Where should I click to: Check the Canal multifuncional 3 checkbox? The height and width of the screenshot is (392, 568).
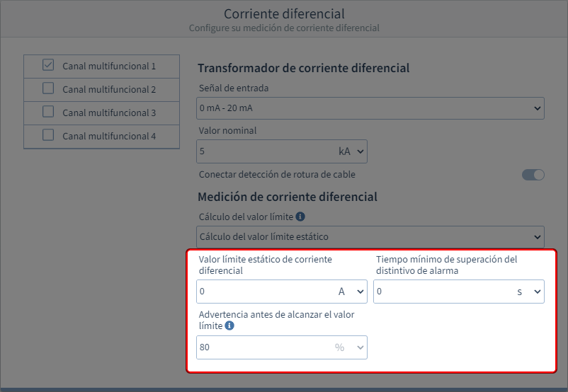pyautogui.click(x=48, y=112)
